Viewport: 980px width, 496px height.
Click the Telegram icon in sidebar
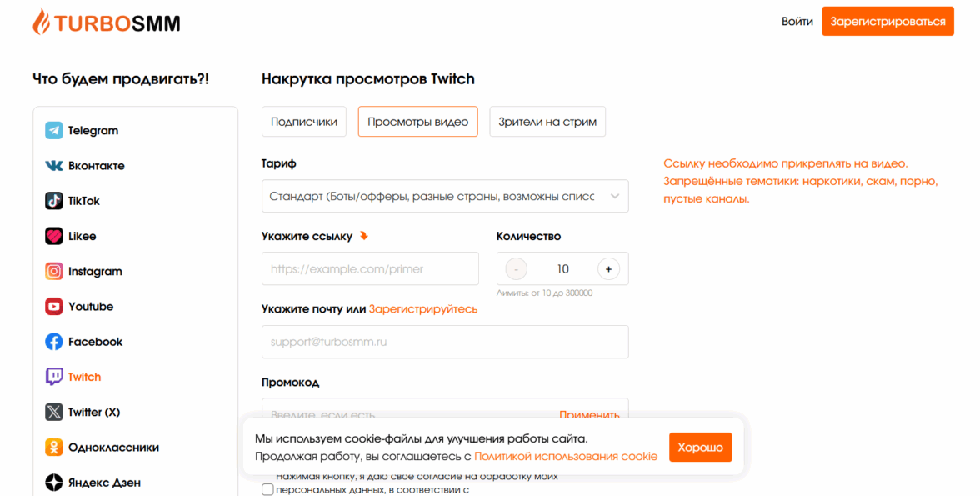point(54,131)
